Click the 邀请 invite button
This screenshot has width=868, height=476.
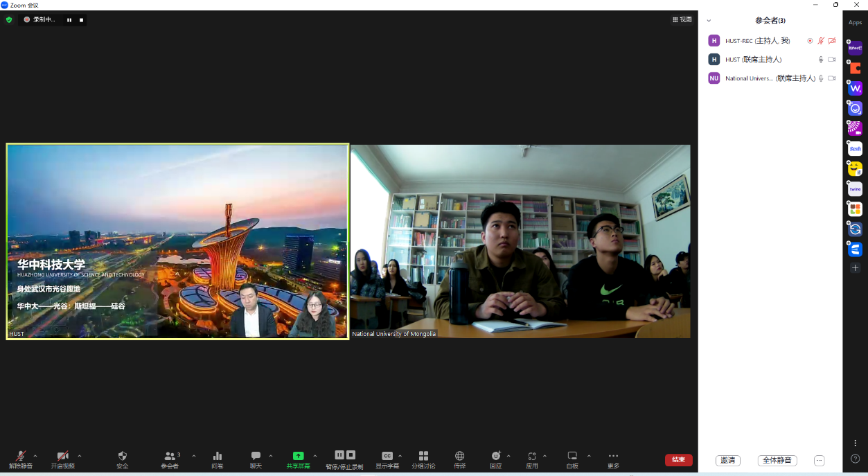click(728, 460)
